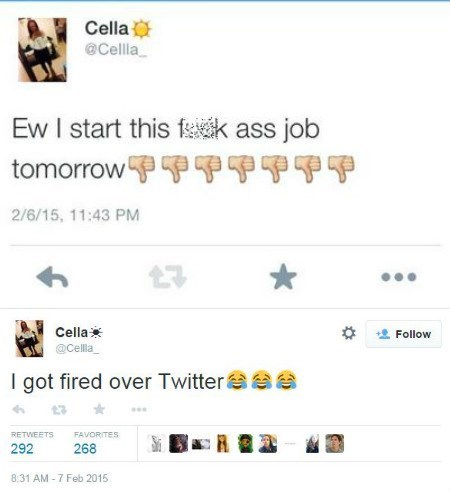This screenshot has width=450, height=491.
Task: Open the @Cellla_ handle on first tweet
Action: click(116, 50)
